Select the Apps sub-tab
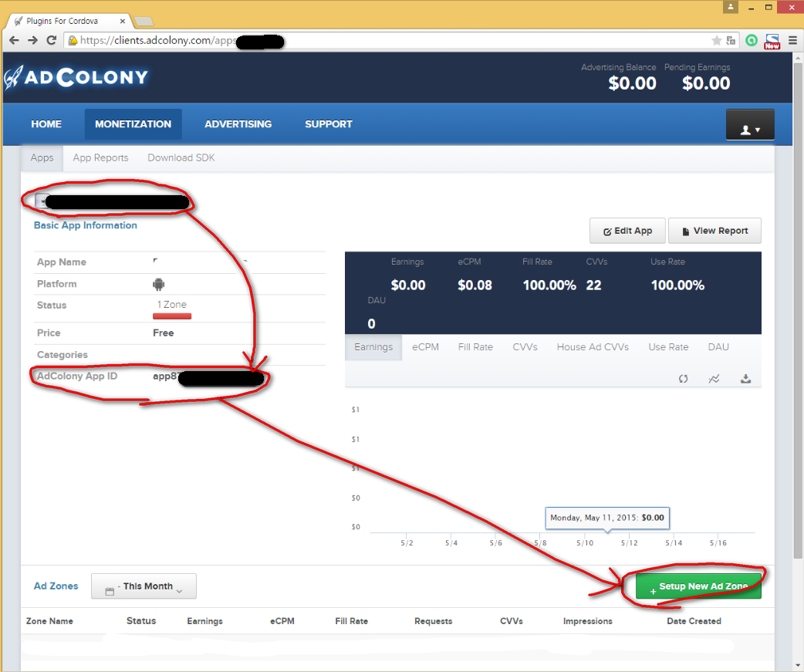804x672 pixels. (x=42, y=158)
